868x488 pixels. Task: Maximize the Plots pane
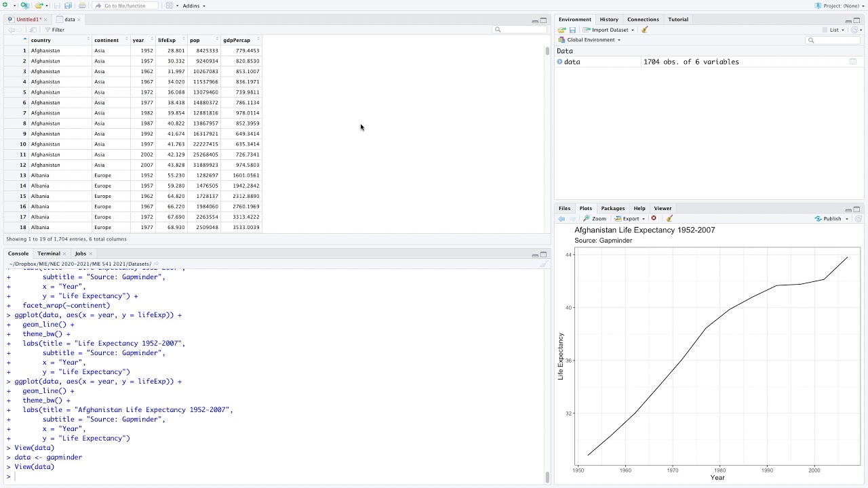856,209
